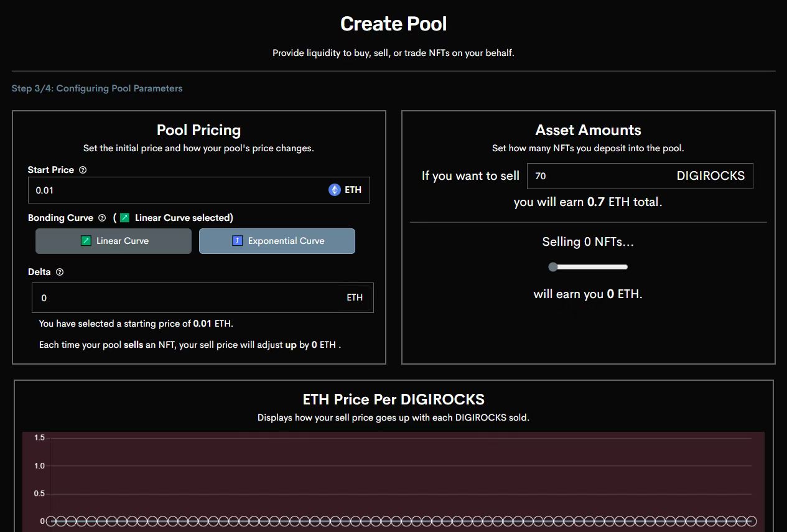Click the 'Step 3/4: Configuring Pool Parameters' text
Viewport: 787px width, 532px height.
[x=97, y=88]
